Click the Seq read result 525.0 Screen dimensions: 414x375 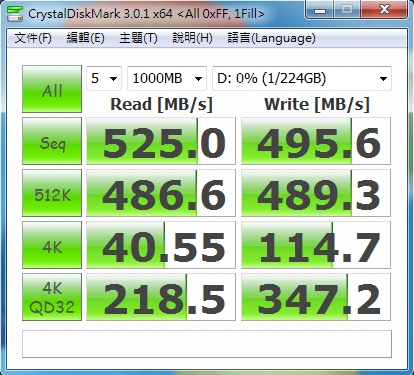point(161,141)
